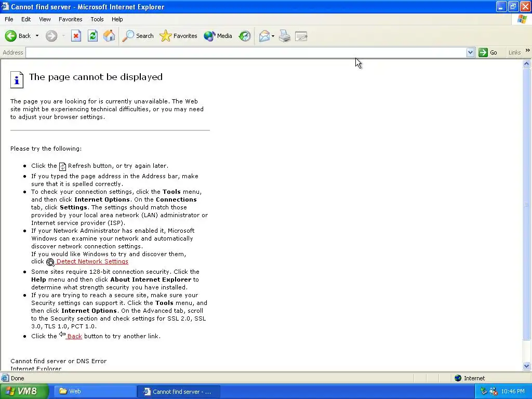This screenshot has width=532, height=399.
Task: Click the Back link in the error page
Action: tap(74, 336)
